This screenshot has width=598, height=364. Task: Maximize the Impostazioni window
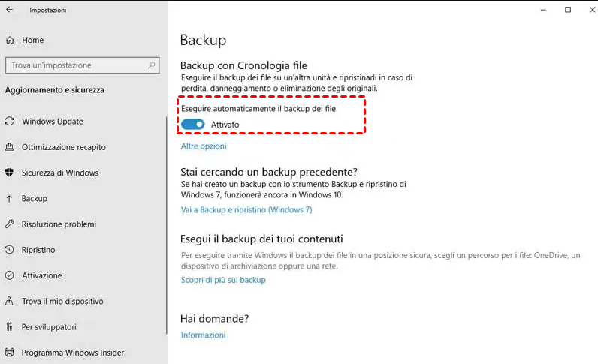point(568,10)
